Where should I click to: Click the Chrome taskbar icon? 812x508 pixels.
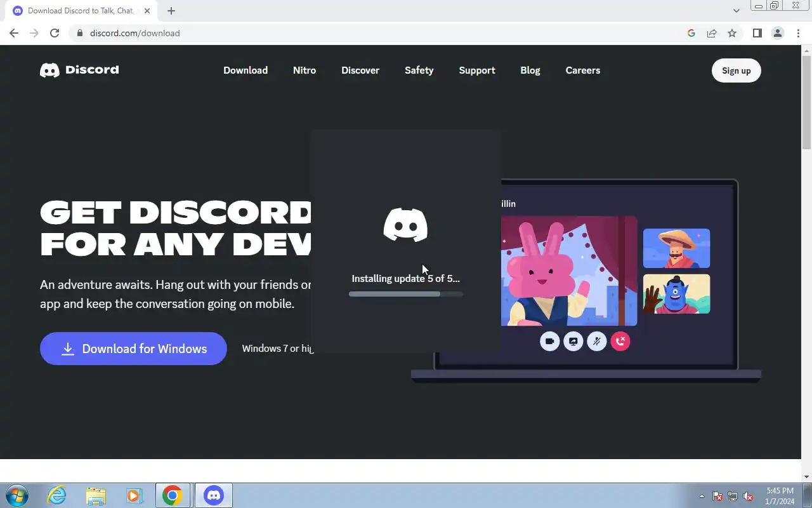point(173,495)
